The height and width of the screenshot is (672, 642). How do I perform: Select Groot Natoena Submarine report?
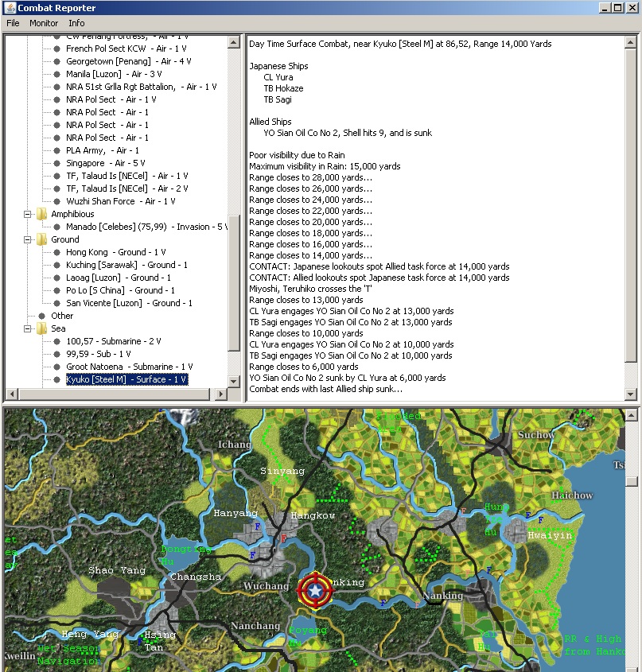129,367
